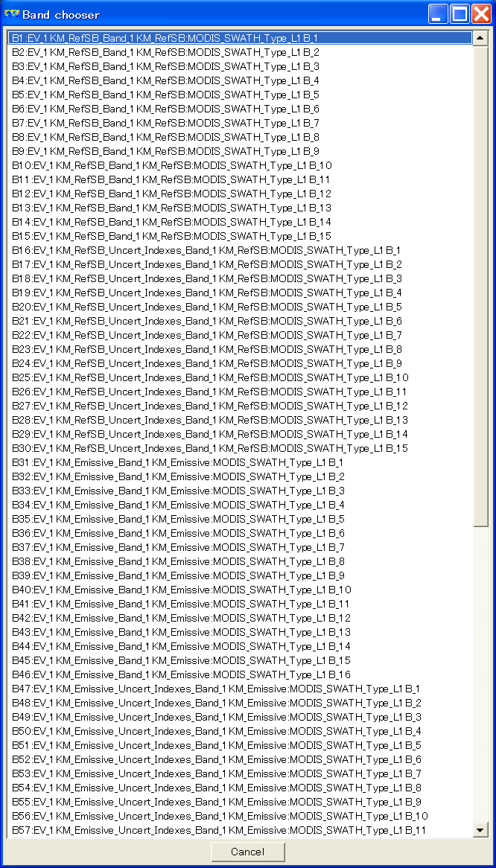Click the Band chooser title bar icon
The image size is (496, 868).
click(12, 13)
